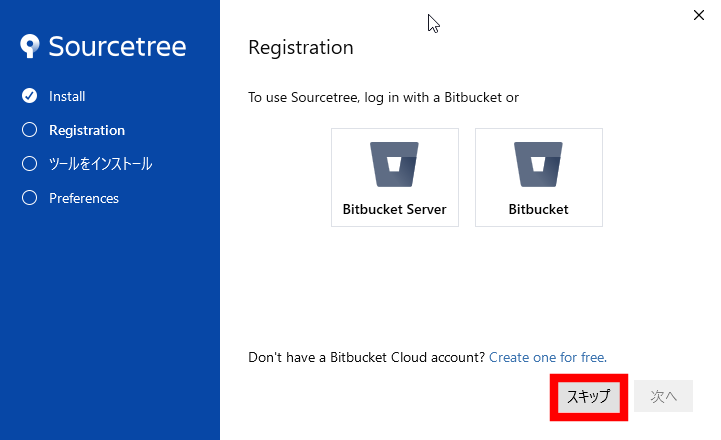Viewport: 721px width, 440px height.
Task: Click the Bitbucket Server card label
Action: tap(395, 209)
